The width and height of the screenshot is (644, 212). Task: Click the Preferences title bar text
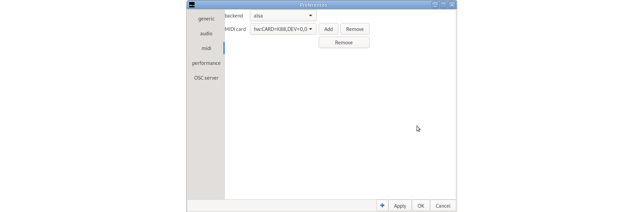(x=313, y=5)
